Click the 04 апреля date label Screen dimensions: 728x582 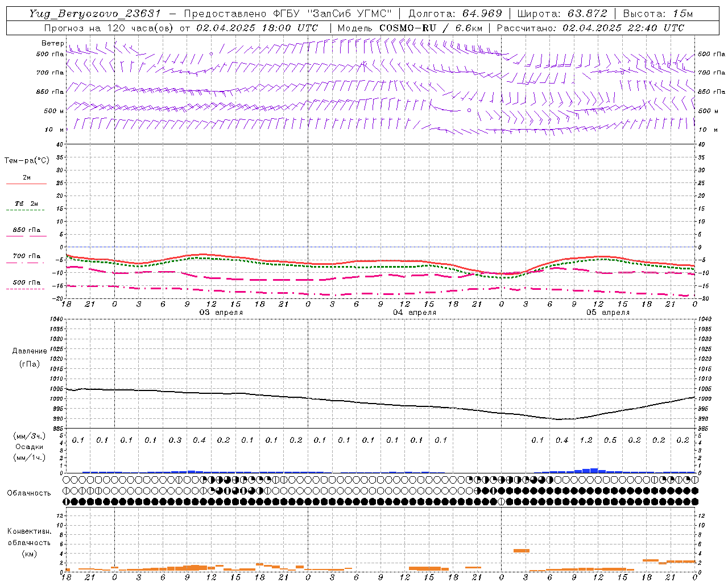point(415,313)
